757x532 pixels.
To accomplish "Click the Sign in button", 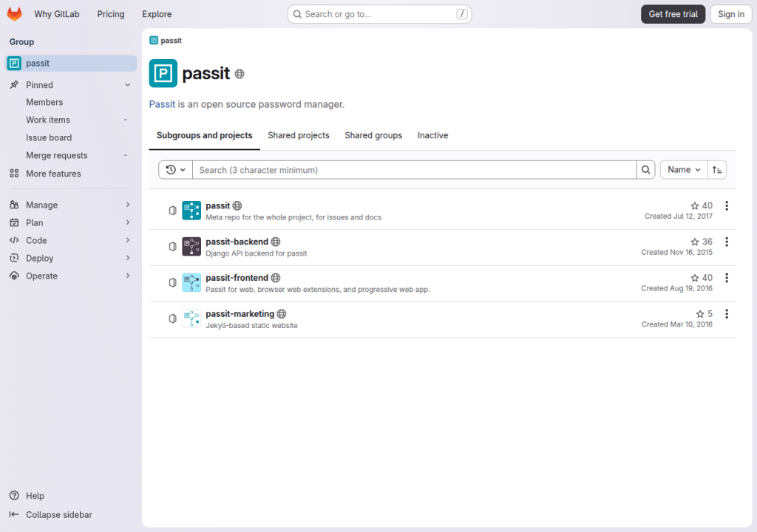I will [731, 15].
